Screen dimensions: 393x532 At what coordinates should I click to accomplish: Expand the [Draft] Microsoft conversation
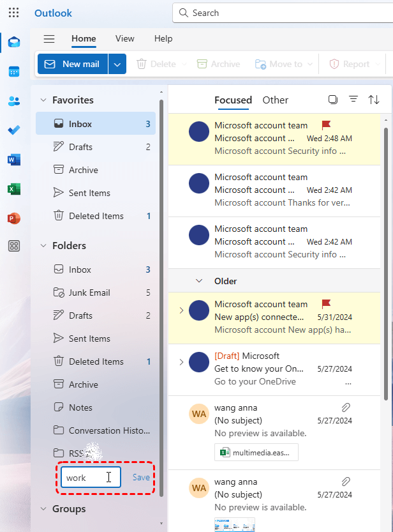pos(181,362)
